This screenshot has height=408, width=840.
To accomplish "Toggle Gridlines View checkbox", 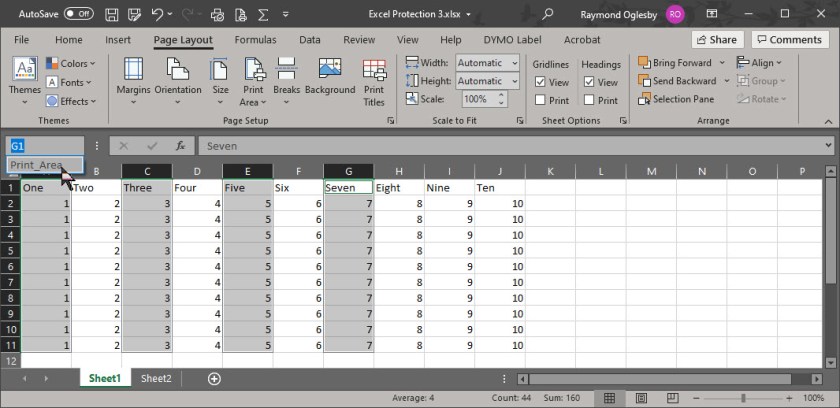I will [540, 82].
